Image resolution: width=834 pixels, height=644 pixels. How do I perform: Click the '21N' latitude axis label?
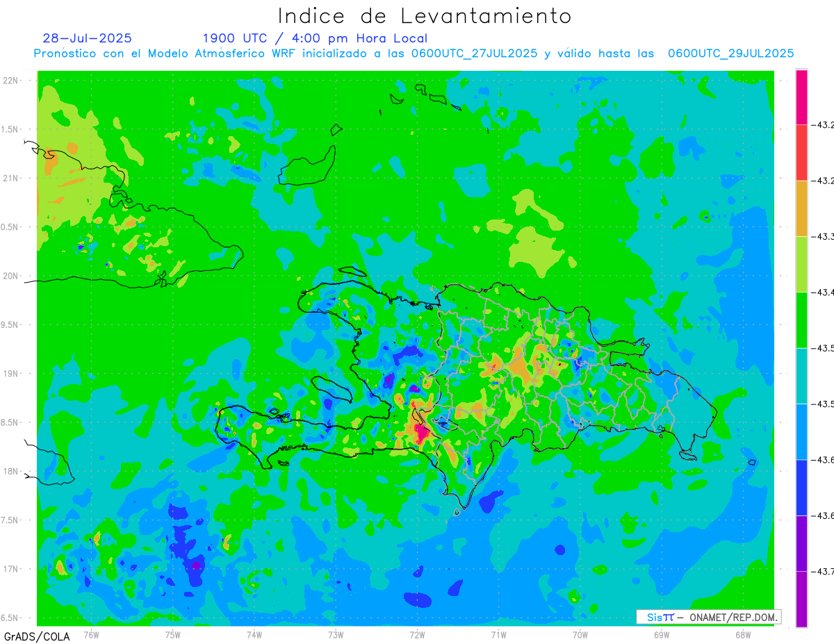click(12, 179)
